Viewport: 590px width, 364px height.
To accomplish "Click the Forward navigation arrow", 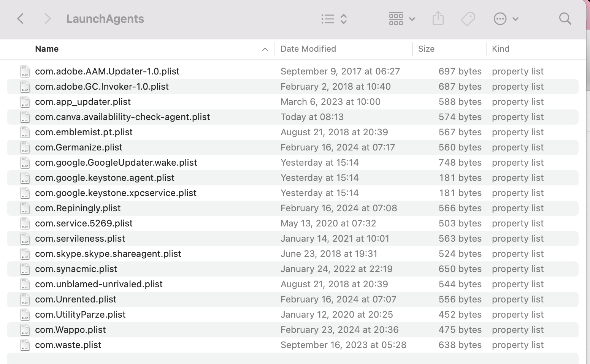I will coord(48,19).
